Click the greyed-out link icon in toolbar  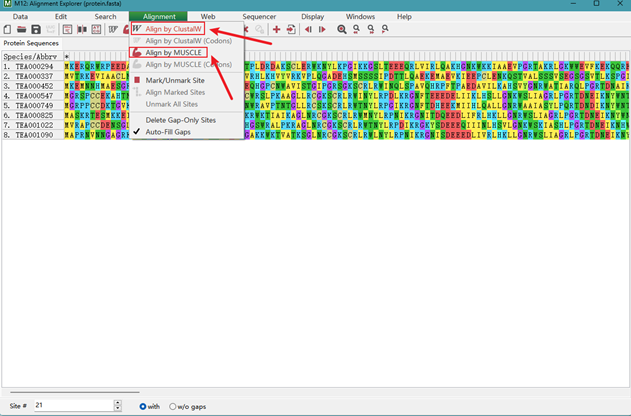260,29
